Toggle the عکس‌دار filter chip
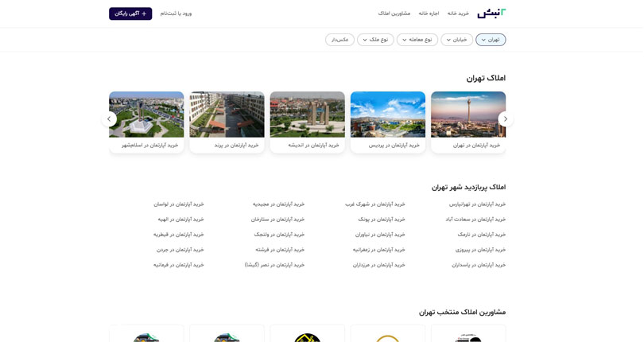 pyautogui.click(x=339, y=40)
